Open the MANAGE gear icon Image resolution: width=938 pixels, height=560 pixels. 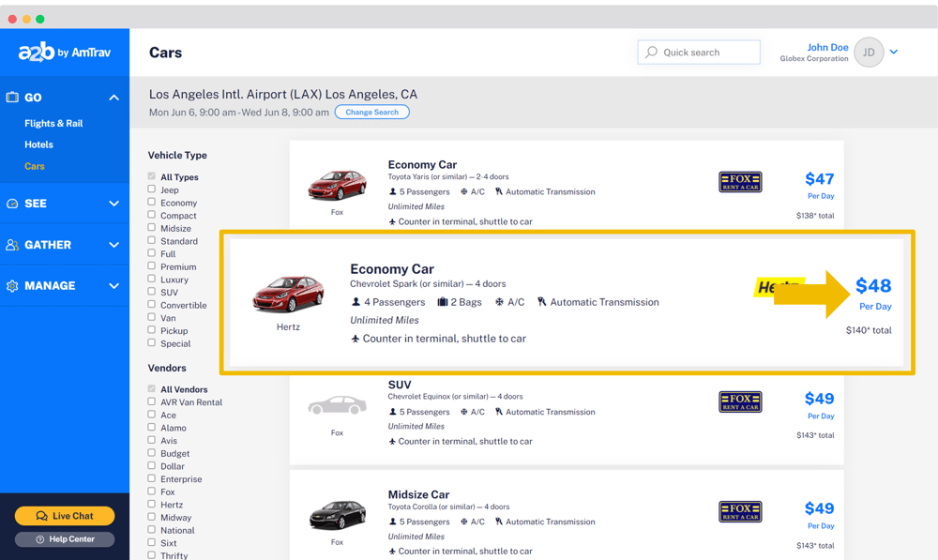13,285
